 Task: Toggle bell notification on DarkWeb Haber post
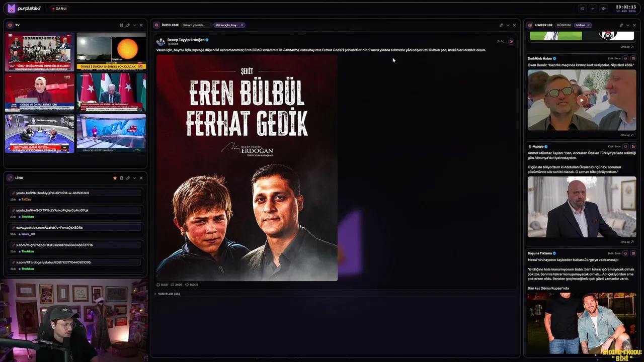[x=626, y=58]
